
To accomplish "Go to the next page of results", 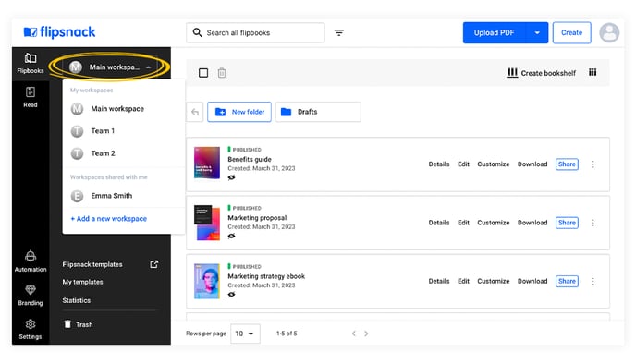I will [366, 334].
